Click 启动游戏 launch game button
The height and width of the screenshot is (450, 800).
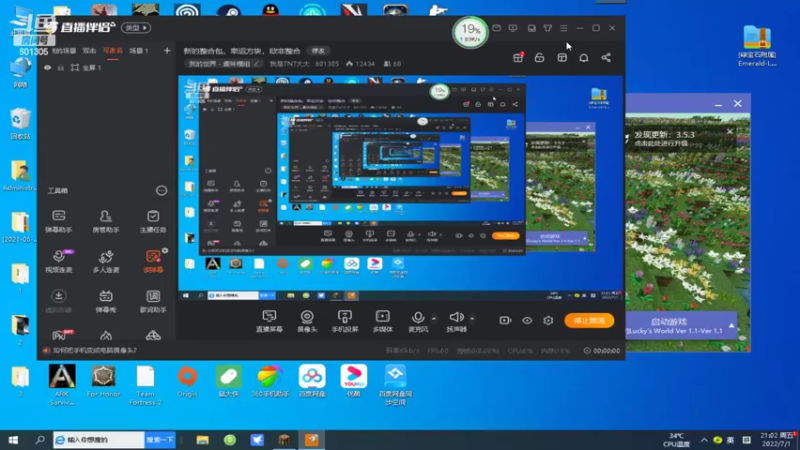(669, 322)
